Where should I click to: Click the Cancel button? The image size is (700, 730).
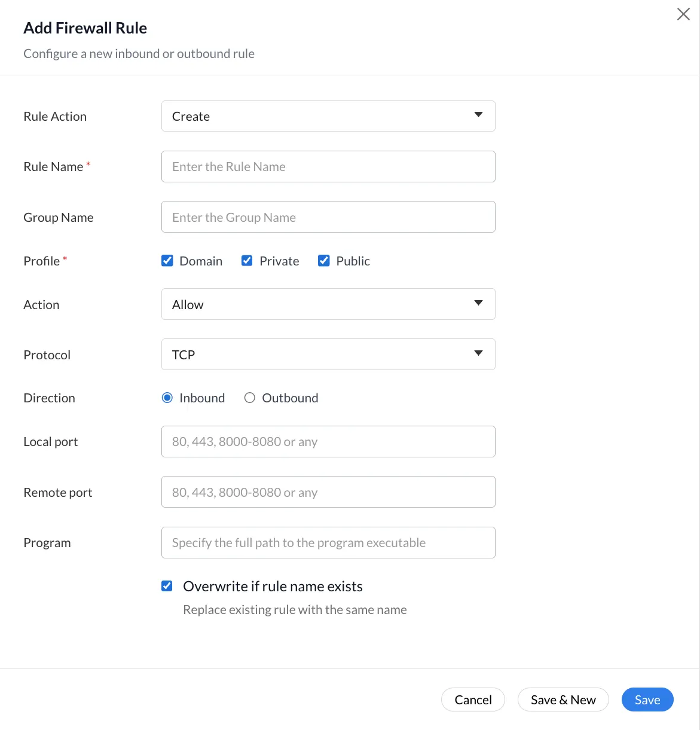coord(473,700)
